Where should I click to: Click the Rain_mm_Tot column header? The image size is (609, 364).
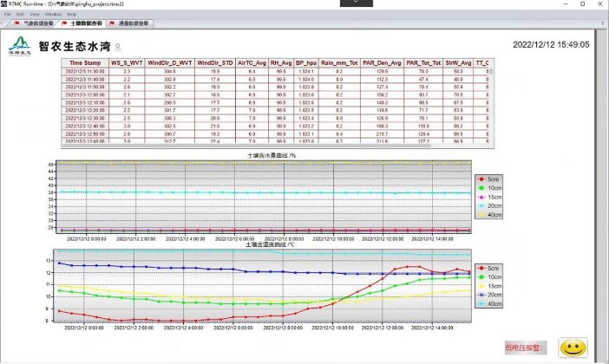coord(339,63)
